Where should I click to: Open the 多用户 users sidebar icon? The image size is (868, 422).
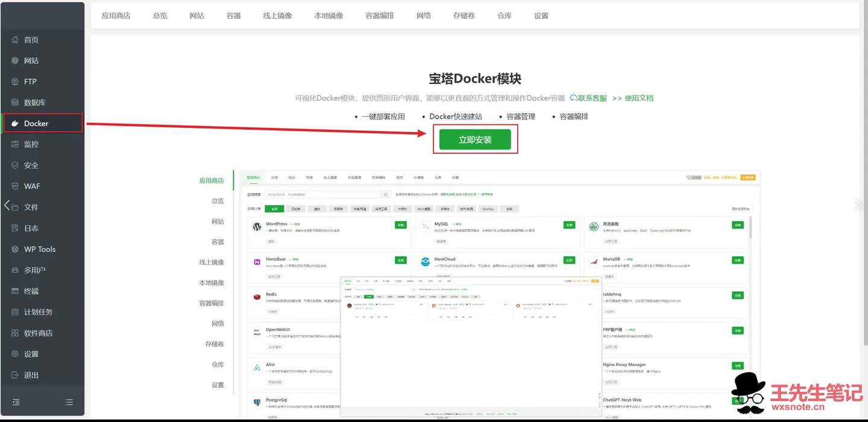pos(15,270)
